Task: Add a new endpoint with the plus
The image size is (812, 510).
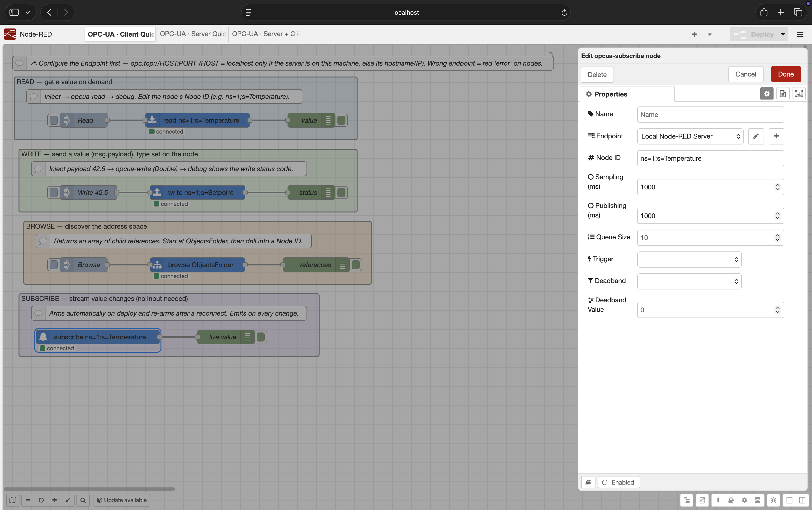Action: tap(776, 136)
